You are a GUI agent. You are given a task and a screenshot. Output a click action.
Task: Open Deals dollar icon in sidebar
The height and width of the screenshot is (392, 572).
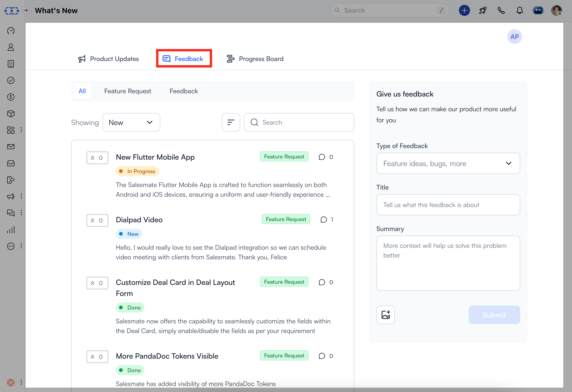(x=11, y=97)
